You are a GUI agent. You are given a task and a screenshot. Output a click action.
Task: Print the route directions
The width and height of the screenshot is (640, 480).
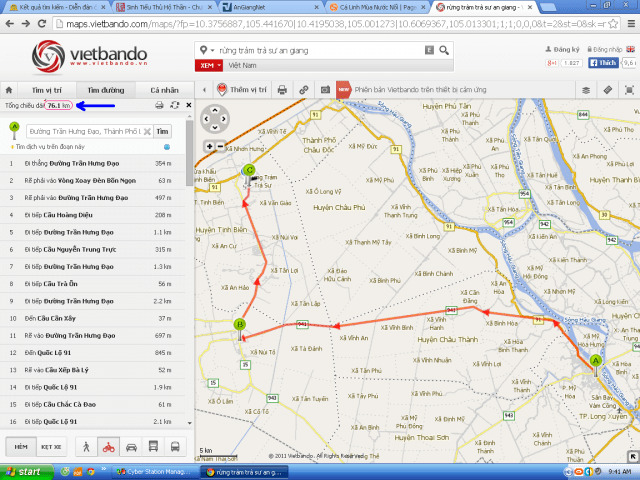(159, 105)
